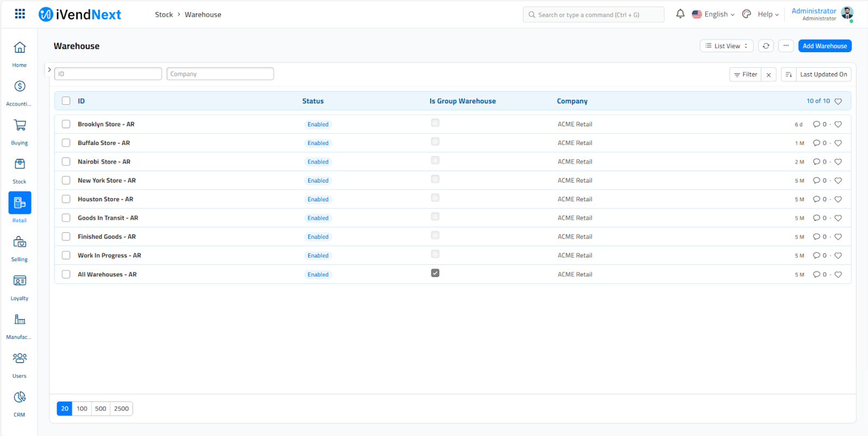Viewport: 868px width, 436px height.
Task: Open the Buying module in sidebar
Action: click(x=20, y=125)
